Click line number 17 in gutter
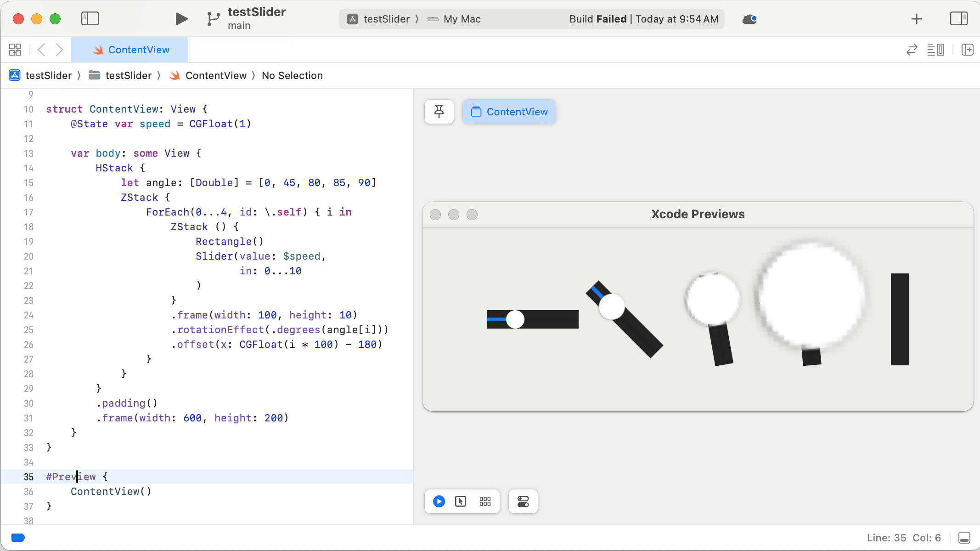 point(28,212)
